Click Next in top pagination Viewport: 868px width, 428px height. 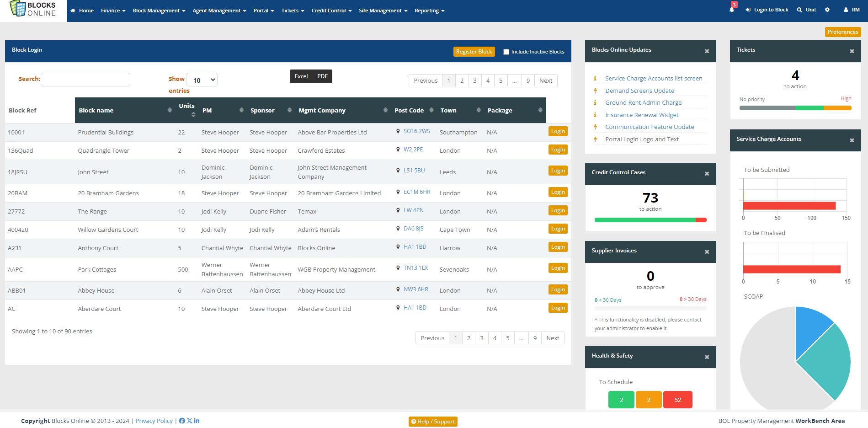546,80
